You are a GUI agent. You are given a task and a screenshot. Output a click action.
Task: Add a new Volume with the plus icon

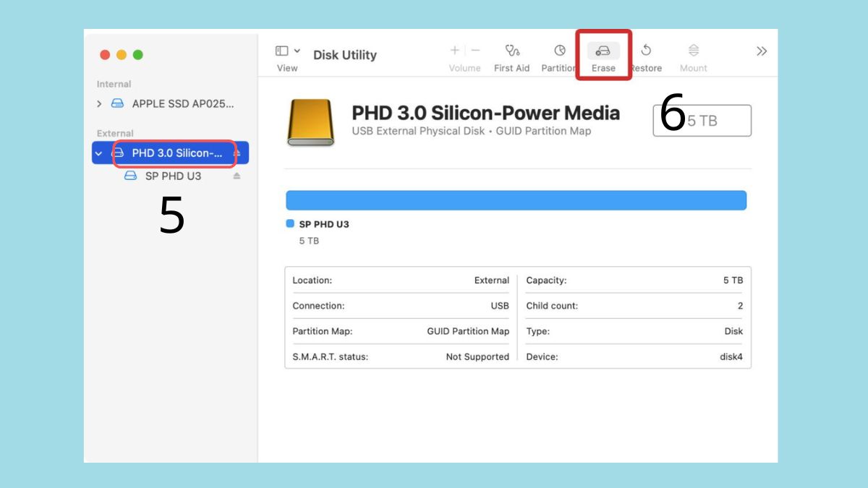click(454, 51)
